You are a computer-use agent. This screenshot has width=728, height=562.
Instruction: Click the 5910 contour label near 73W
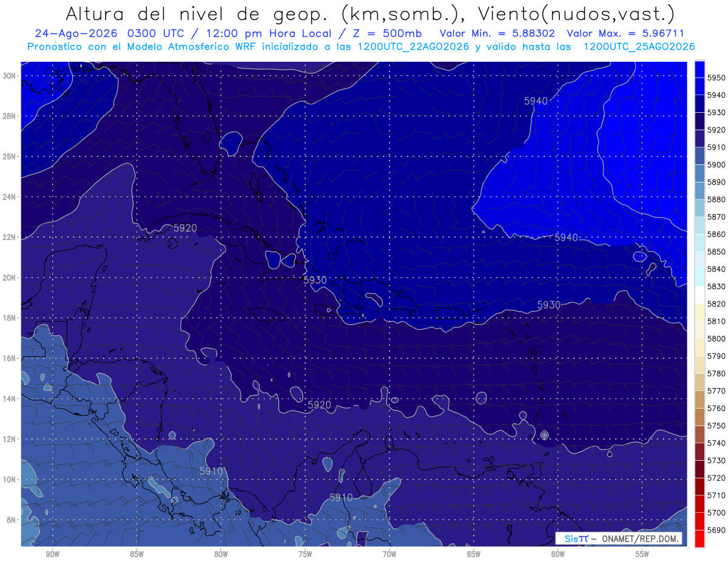(341, 497)
